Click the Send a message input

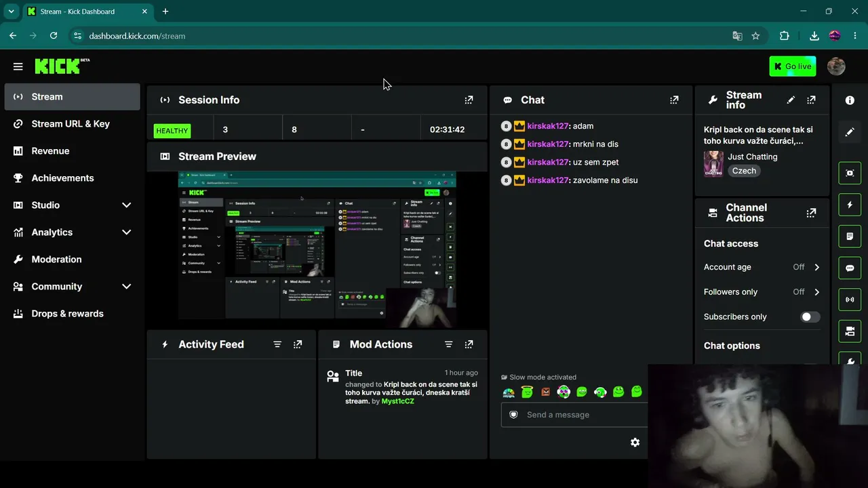(575, 415)
